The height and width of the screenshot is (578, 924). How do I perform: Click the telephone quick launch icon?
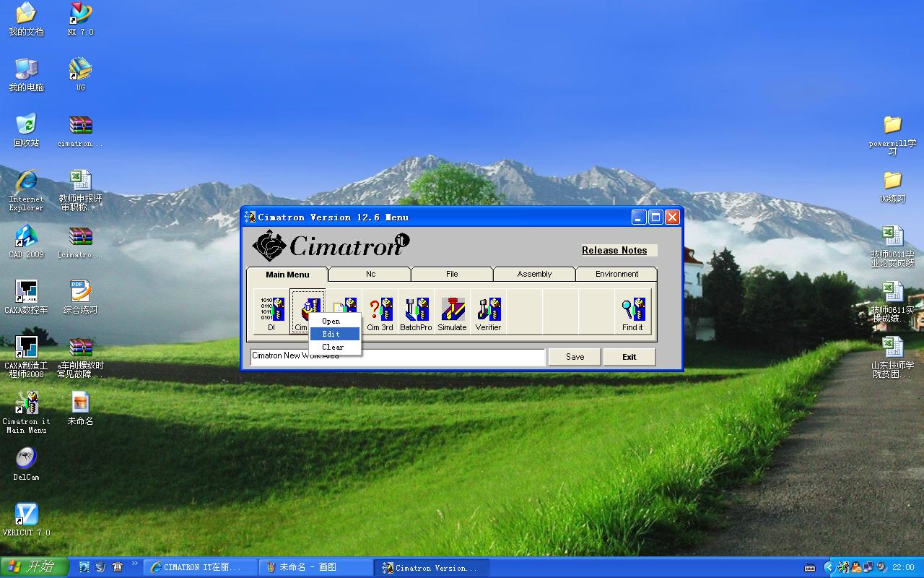click(117, 567)
